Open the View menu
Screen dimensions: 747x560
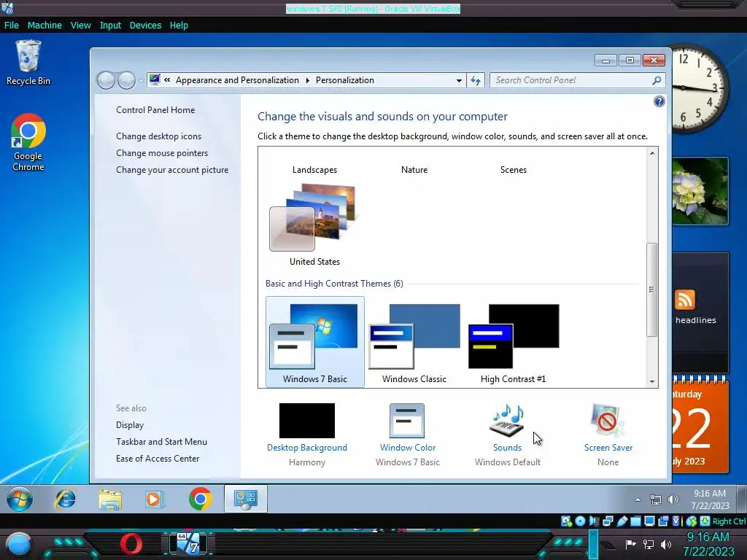tap(80, 26)
